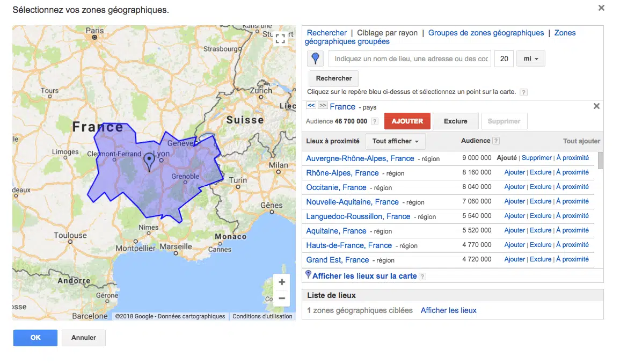
Task: Click Afficher les lieux sur la carte
Action: click(364, 276)
